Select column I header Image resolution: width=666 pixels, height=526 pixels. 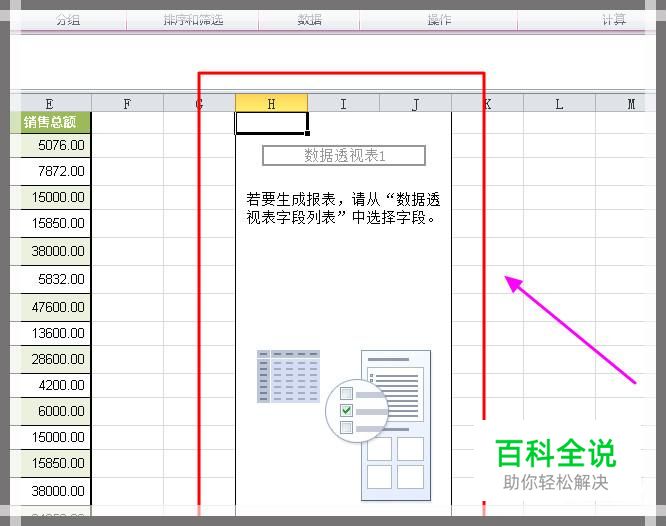pos(343,103)
